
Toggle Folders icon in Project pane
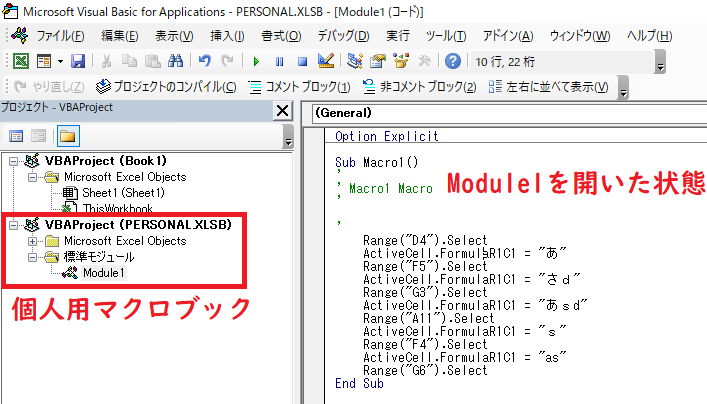(x=68, y=136)
